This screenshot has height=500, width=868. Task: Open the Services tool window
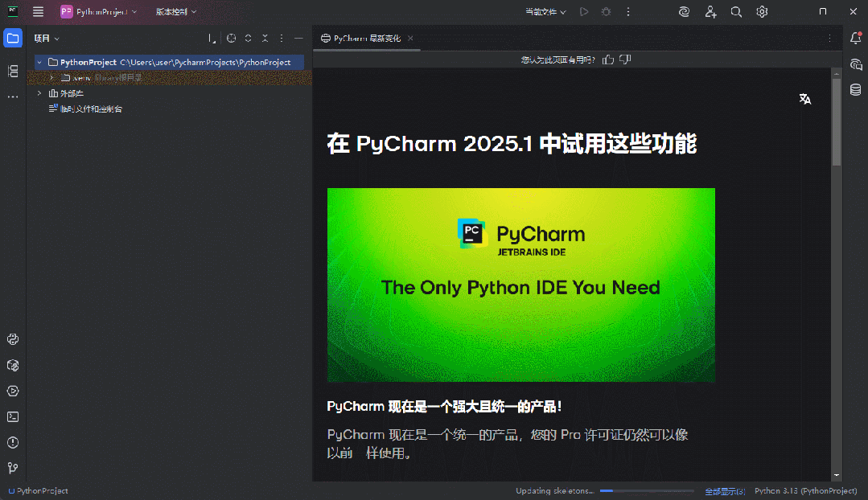[x=13, y=391]
